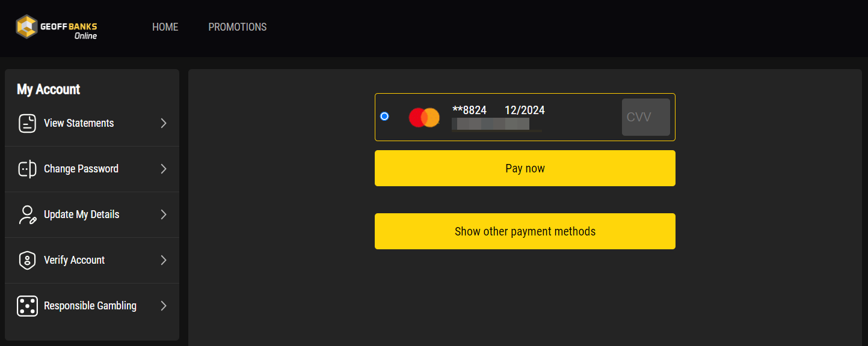Click the Pay now button
The height and width of the screenshot is (346, 868).
(525, 168)
